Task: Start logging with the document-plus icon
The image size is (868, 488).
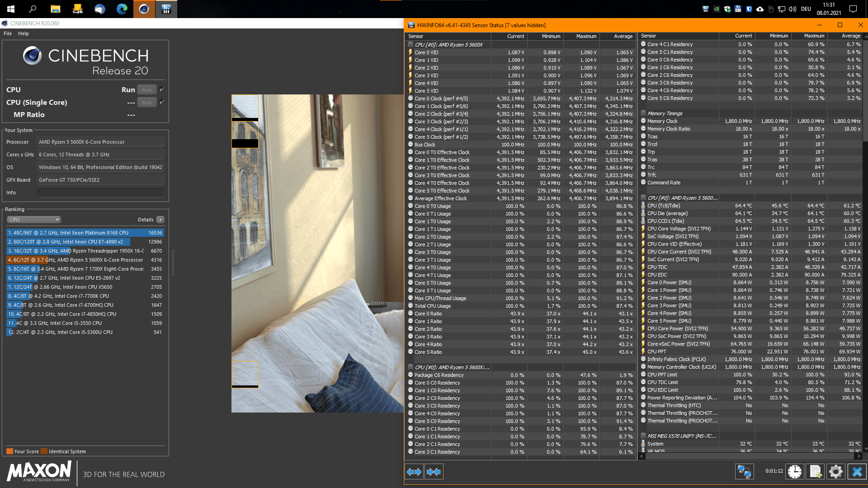Action: pyautogui.click(x=816, y=472)
